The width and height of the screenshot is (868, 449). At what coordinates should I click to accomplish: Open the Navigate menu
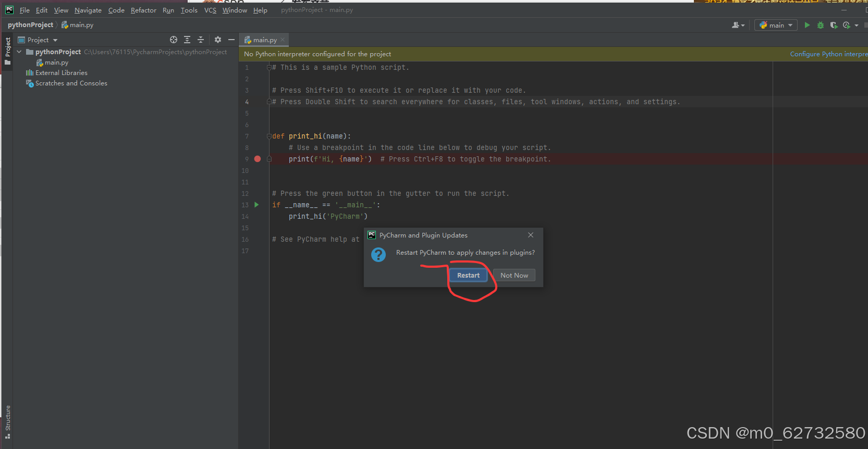(x=88, y=10)
